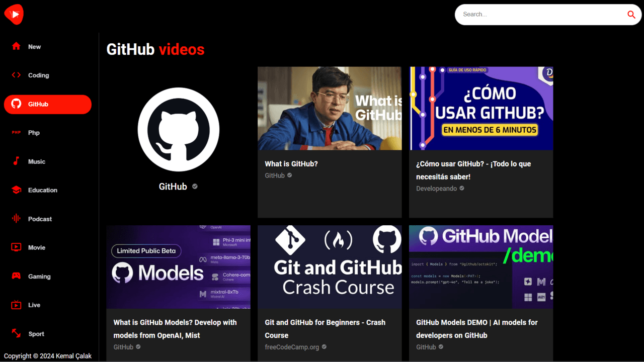Select the Live category label
The width and height of the screenshot is (644, 362).
coord(34,305)
